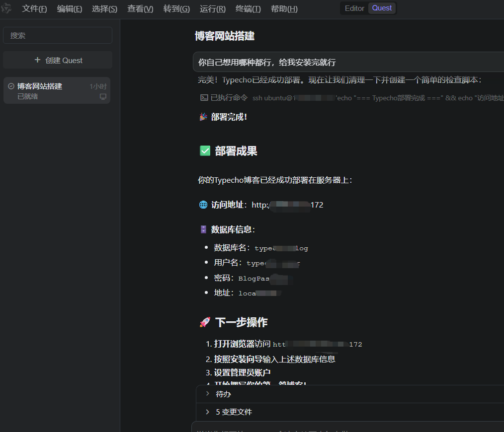Switch to Editor mode
Screen dimensions: 504x432
354,8
